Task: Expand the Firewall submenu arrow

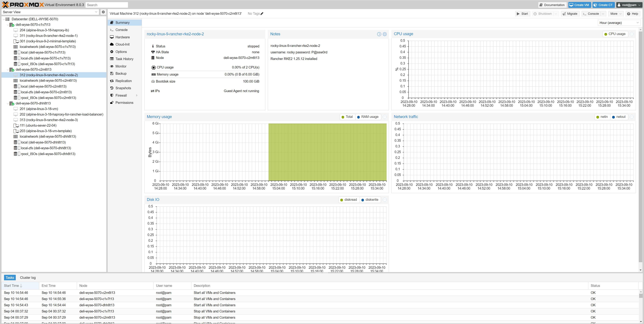Action: tap(137, 95)
